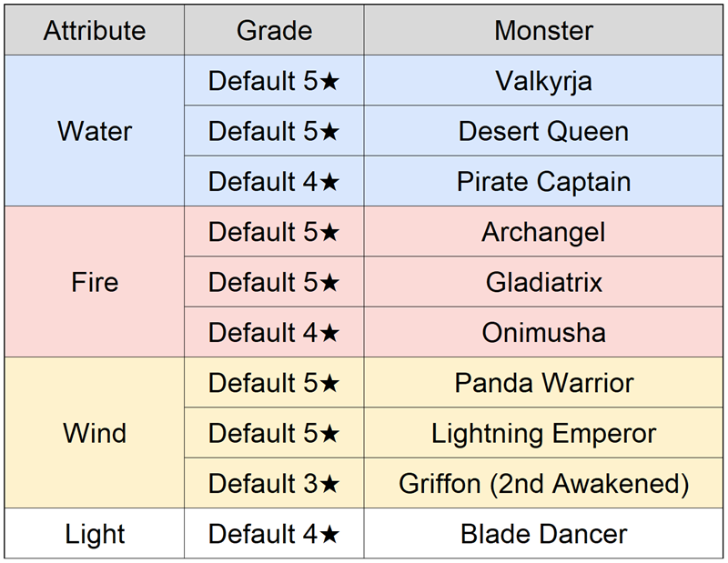
Task: Select the grade cell beside Pirate Captain
Action: [274, 181]
